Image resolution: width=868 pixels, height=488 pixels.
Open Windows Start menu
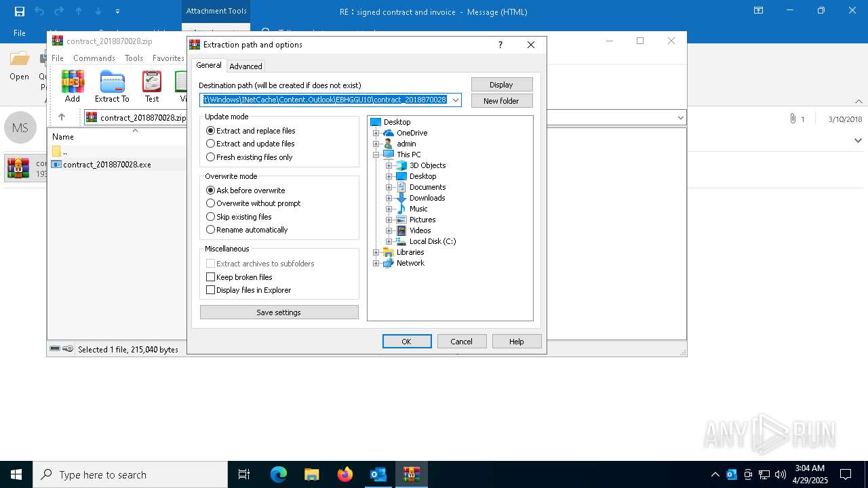pos(16,474)
